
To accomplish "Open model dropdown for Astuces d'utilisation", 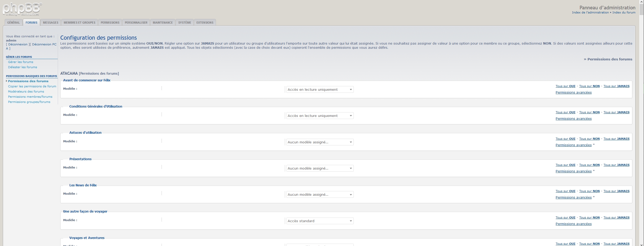I will (320, 142).
